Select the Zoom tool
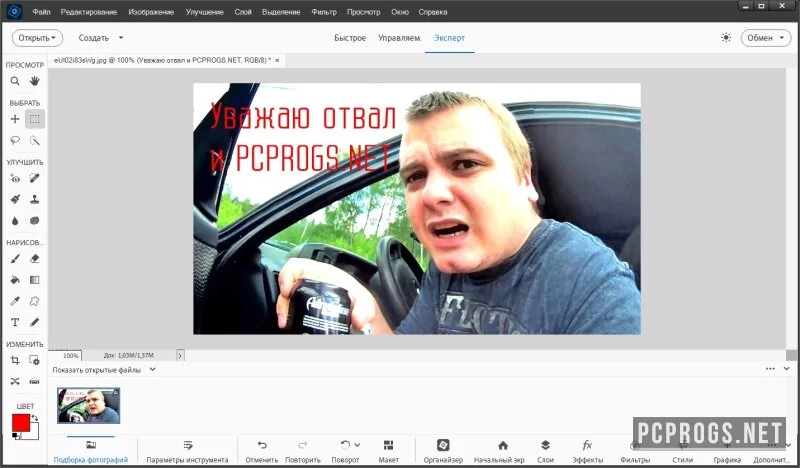 point(15,81)
